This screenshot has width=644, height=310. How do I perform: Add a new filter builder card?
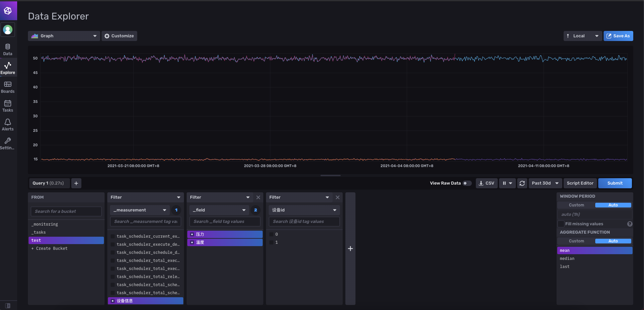coord(350,248)
